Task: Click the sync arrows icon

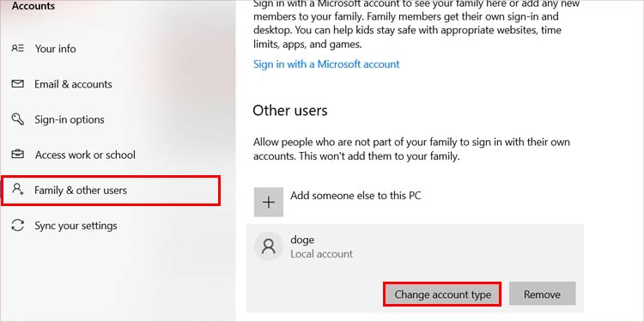Action: tap(18, 225)
